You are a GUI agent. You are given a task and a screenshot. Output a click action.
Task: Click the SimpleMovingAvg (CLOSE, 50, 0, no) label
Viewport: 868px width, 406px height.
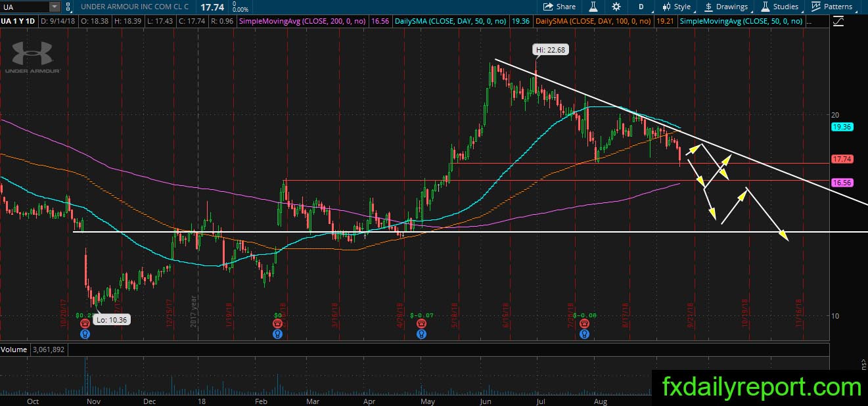point(741,22)
